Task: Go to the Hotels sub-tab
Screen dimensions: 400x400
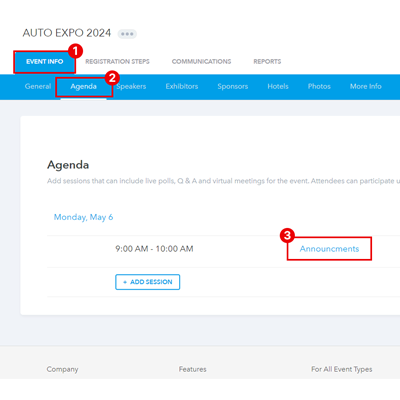Action: pyautogui.click(x=278, y=86)
